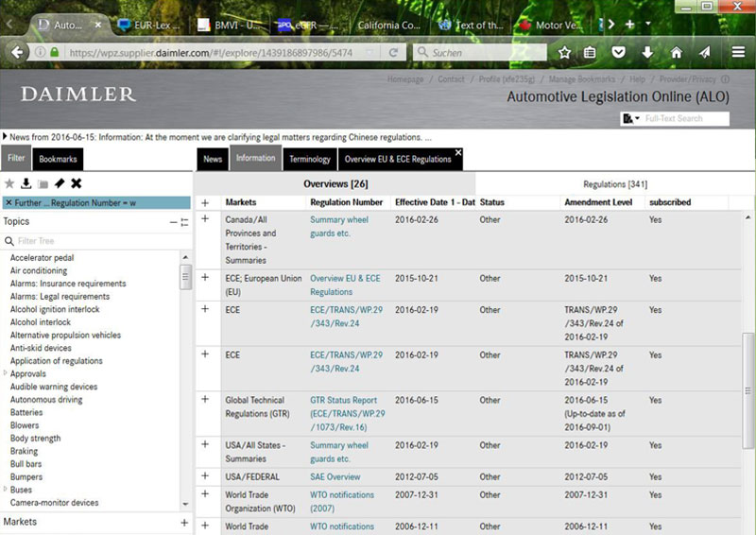
Task: Switch to the Filter panel tab
Action: click(16, 158)
